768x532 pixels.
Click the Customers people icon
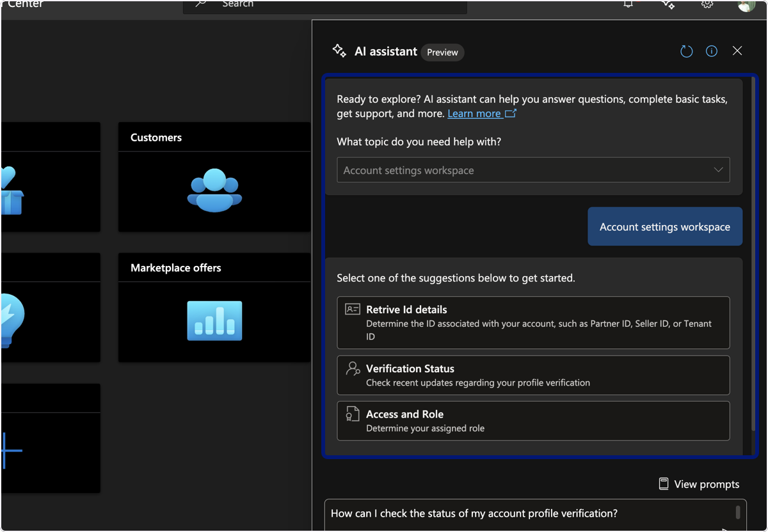tap(214, 191)
